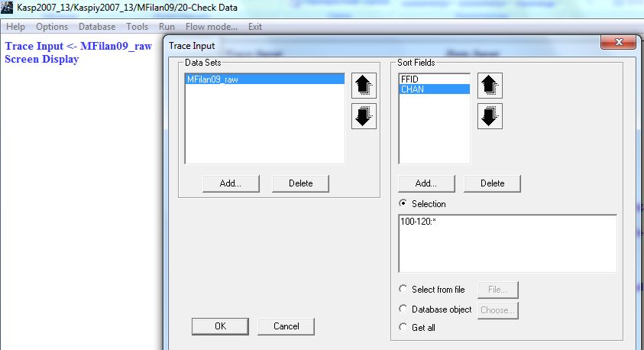The width and height of the screenshot is (644, 350).
Task: Move CHAN sort field up
Action: pos(490,86)
